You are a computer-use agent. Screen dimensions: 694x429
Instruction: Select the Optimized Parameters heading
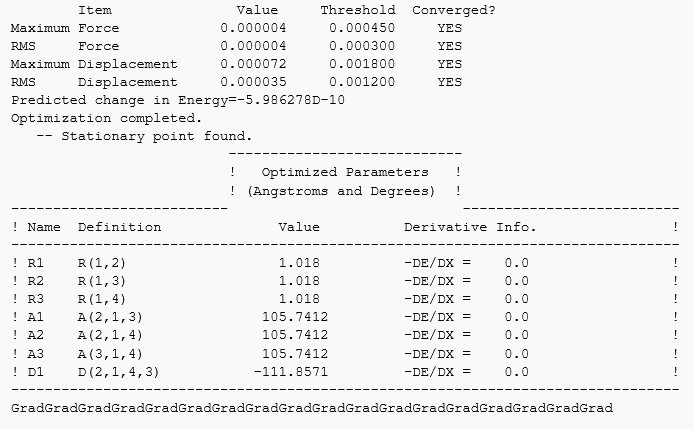coord(345,172)
